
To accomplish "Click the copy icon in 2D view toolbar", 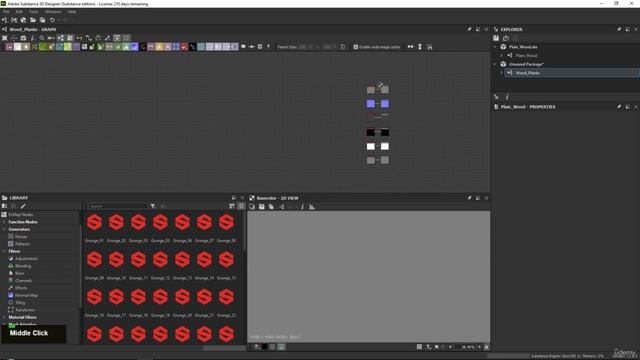I will pyautogui.click(x=271, y=207).
